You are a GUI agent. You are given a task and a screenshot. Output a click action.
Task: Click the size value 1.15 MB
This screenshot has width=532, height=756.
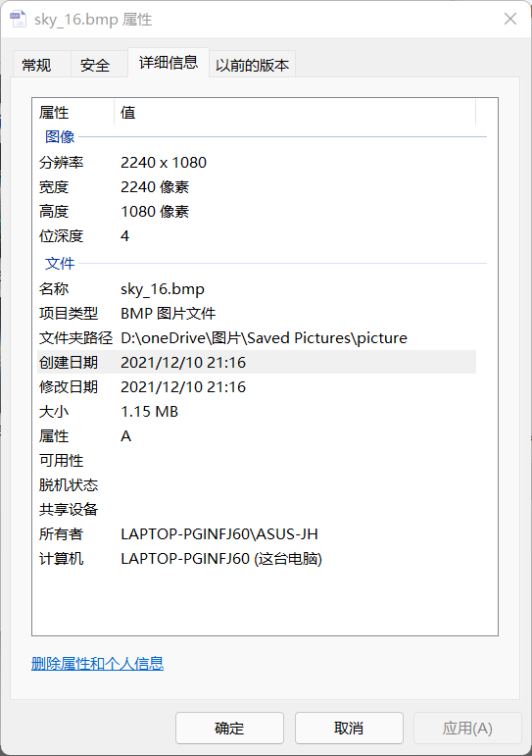coord(149,412)
